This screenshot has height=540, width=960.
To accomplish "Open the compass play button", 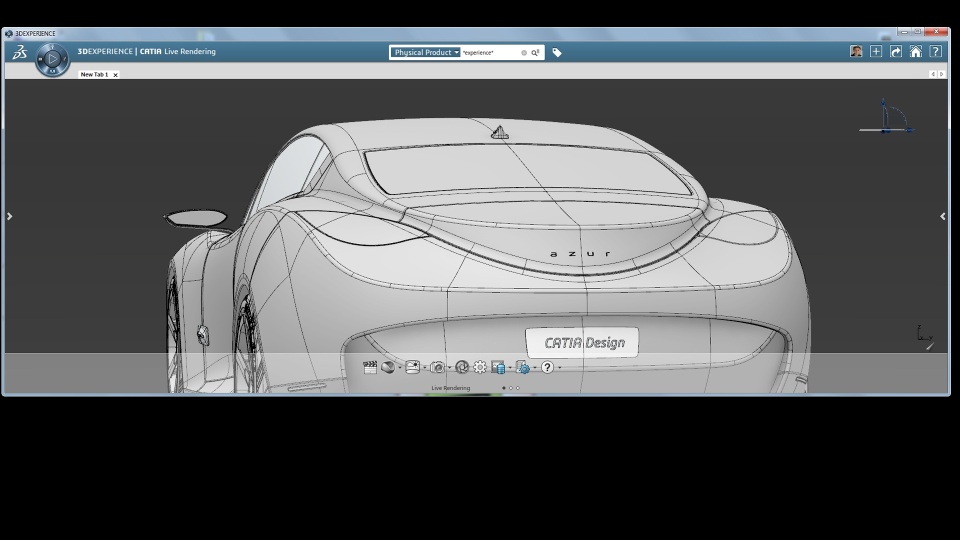I will (52, 59).
